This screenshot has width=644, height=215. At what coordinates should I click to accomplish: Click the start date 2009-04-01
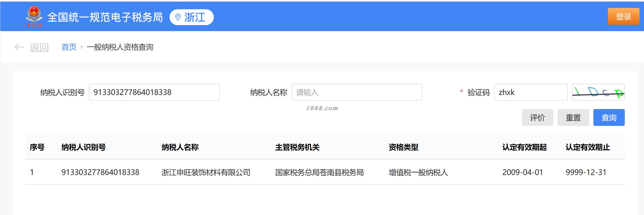523,172
